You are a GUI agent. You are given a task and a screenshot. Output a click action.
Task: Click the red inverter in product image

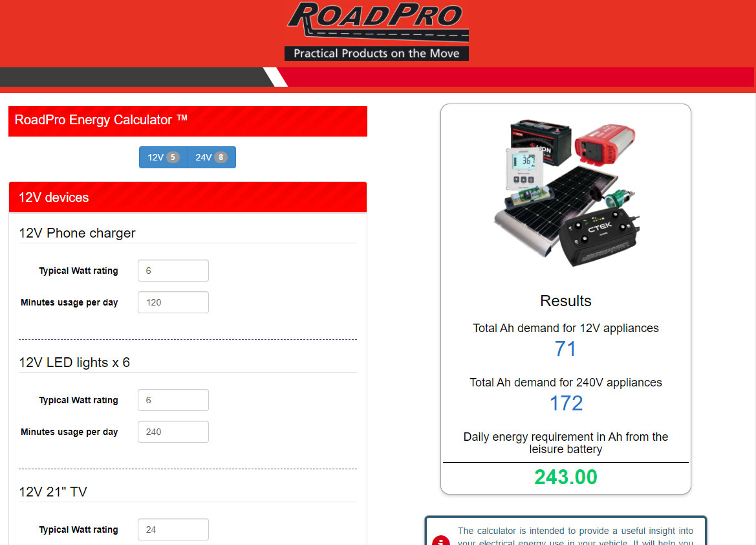(x=605, y=144)
